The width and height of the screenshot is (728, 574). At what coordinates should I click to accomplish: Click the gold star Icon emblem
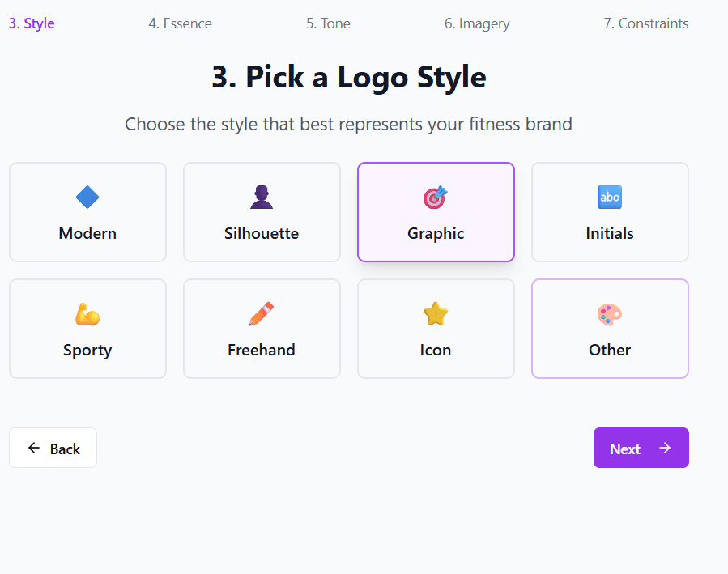(x=436, y=313)
